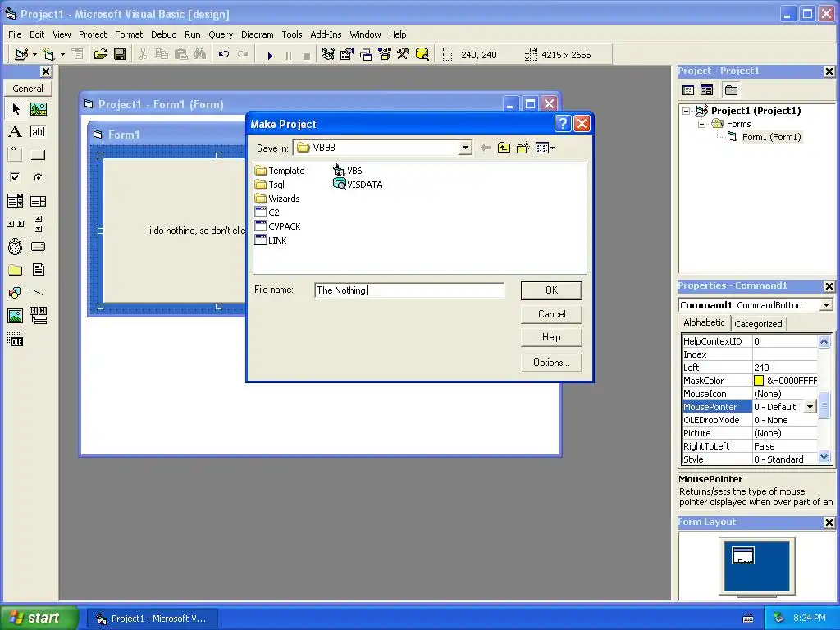Click the Options... button
This screenshot has height=630, width=840.
coord(551,363)
